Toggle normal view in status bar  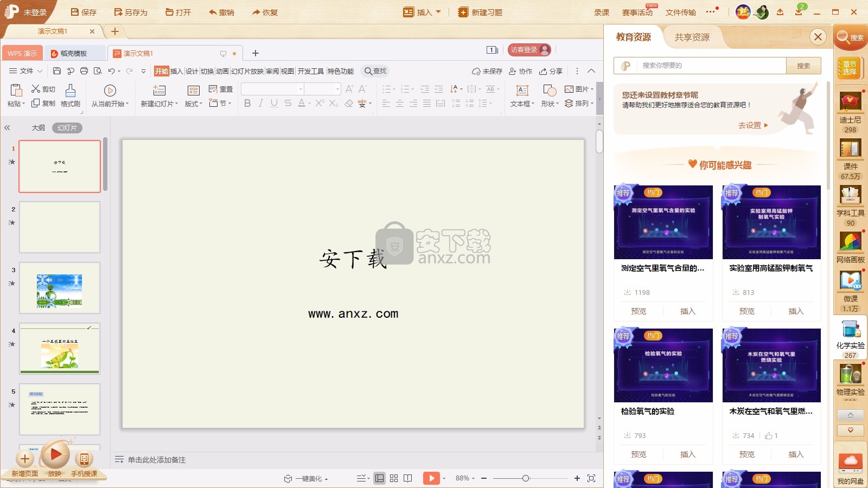(380, 478)
